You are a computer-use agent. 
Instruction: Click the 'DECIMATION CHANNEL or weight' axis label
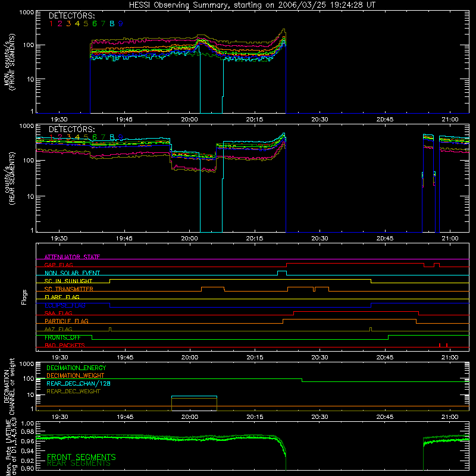[9, 387]
